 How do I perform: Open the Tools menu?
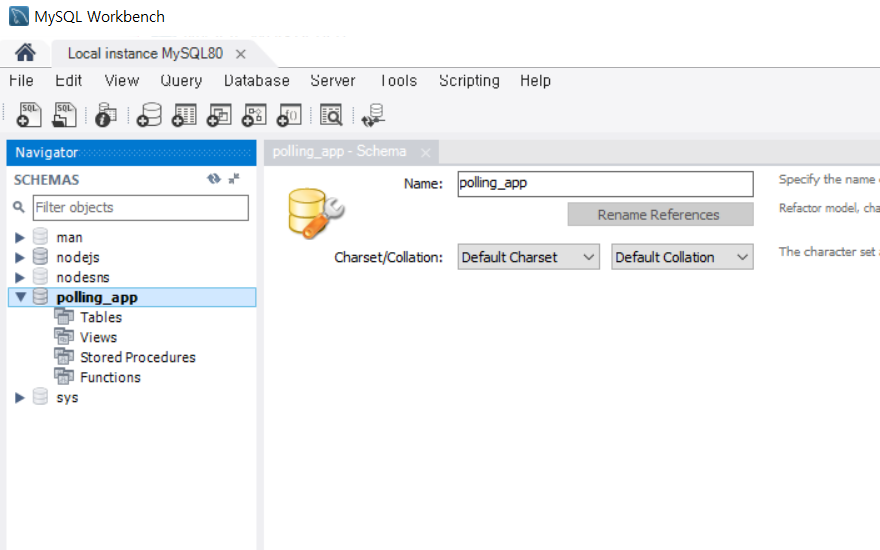point(398,81)
